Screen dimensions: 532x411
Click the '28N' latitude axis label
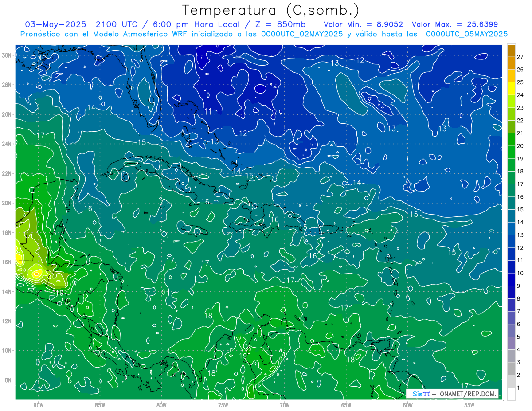point(8,85)
